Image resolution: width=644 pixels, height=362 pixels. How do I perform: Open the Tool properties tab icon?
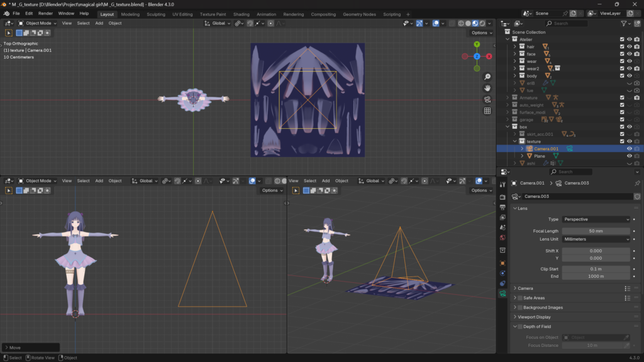pyautogui.click(x=502, y=185)
